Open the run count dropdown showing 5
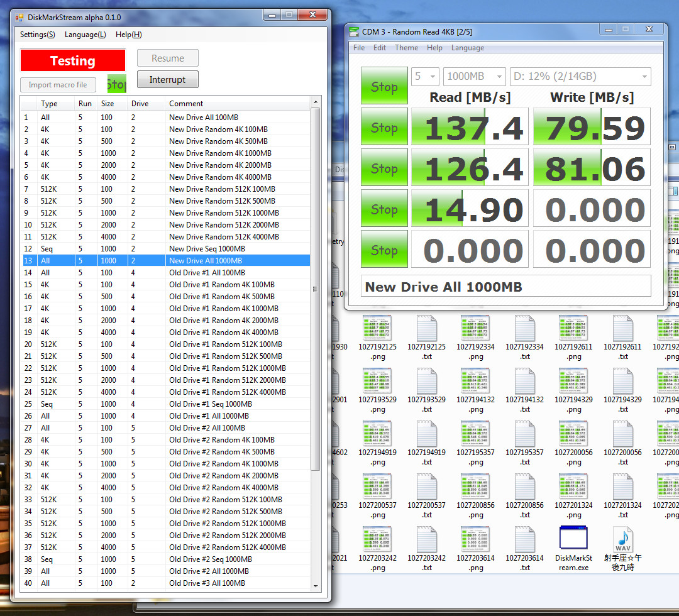 [425, 77]
